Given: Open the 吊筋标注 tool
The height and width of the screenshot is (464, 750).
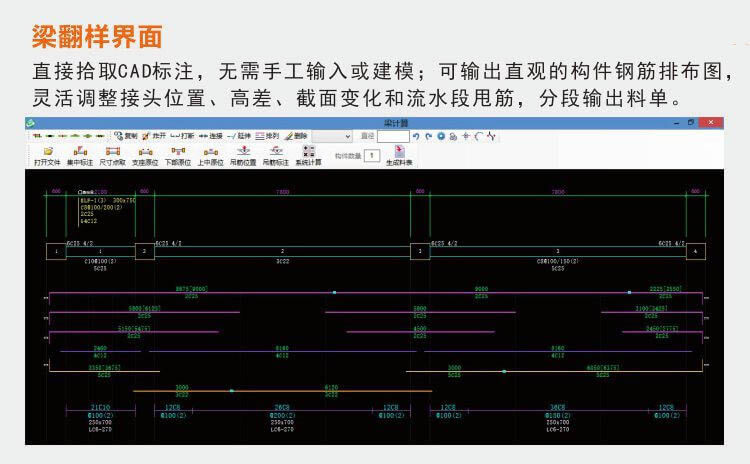Looking at the screenshot, I should (275, 155).
